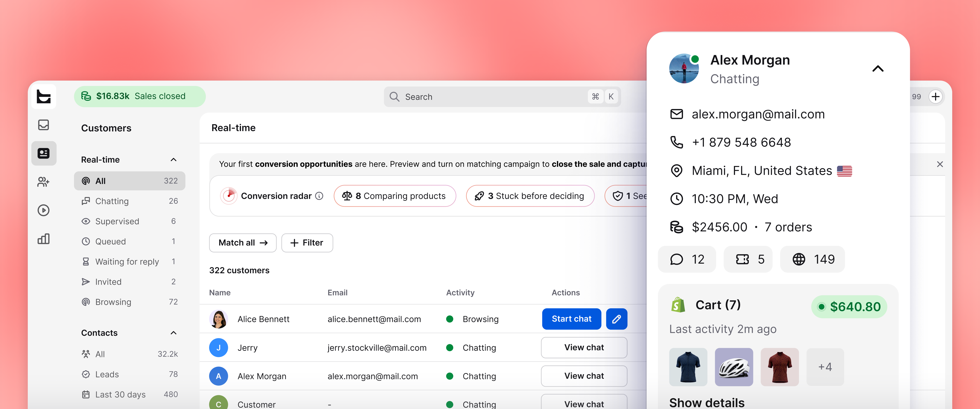Collapse Alex Morgan details card chevron
The width and height of the screenshot is (980, 409).
point(878,69)
